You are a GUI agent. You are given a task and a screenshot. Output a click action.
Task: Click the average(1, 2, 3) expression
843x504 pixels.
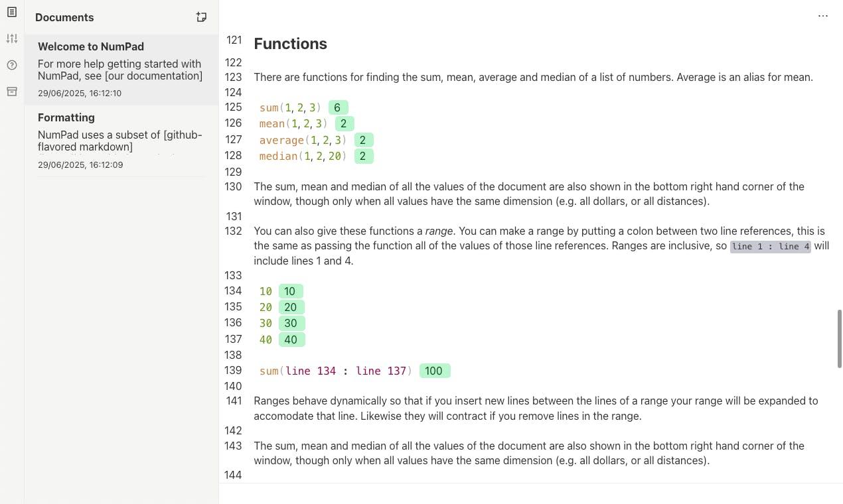(303, 140)
